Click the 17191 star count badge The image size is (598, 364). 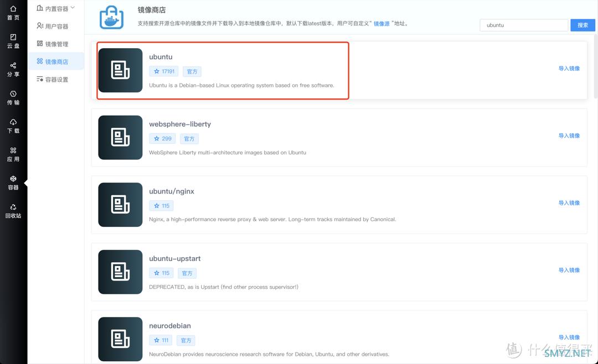pos(163,71)
